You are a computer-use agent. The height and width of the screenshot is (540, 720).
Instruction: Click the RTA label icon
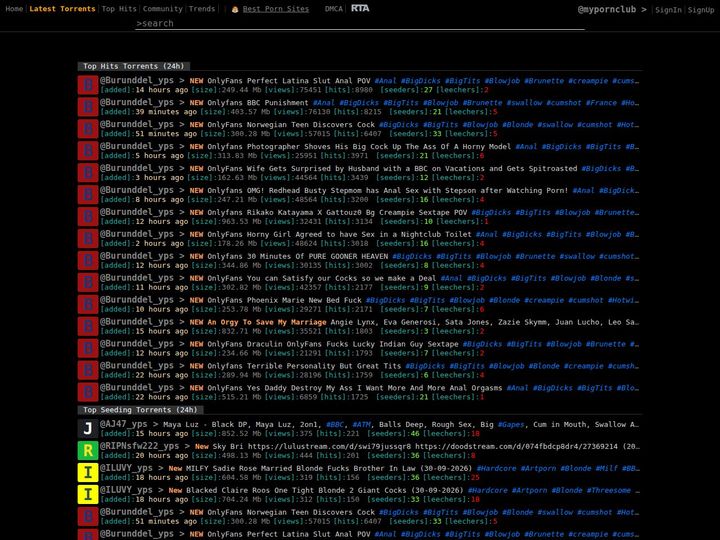point(360,8)
